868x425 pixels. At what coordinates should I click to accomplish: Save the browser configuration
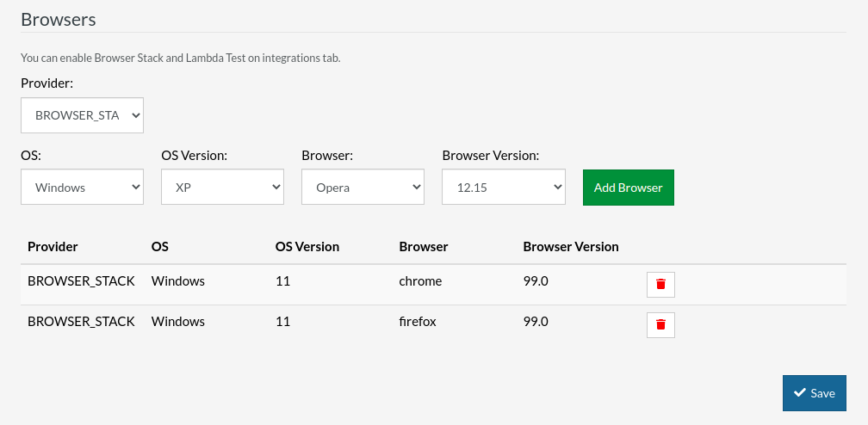[814, 393]
